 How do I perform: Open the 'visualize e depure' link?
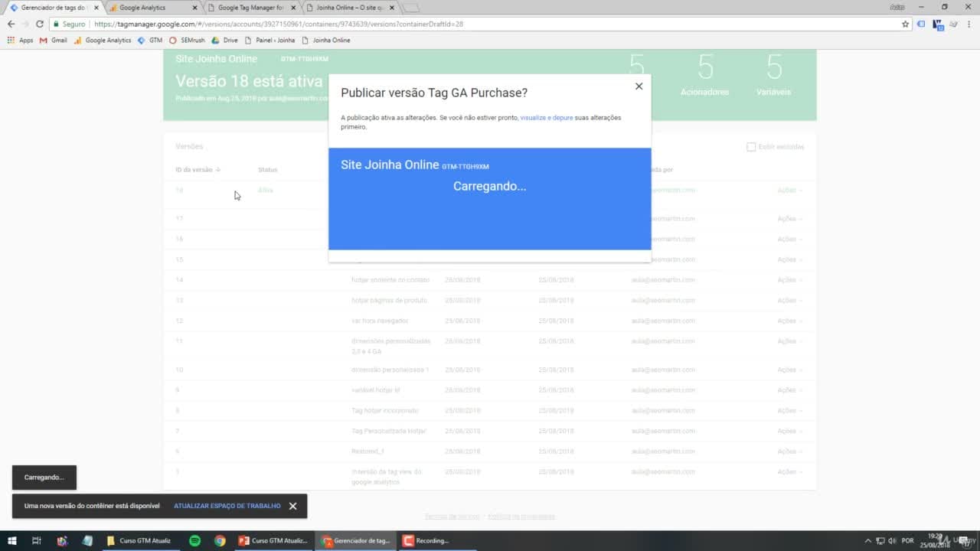[x=547, y=118]
